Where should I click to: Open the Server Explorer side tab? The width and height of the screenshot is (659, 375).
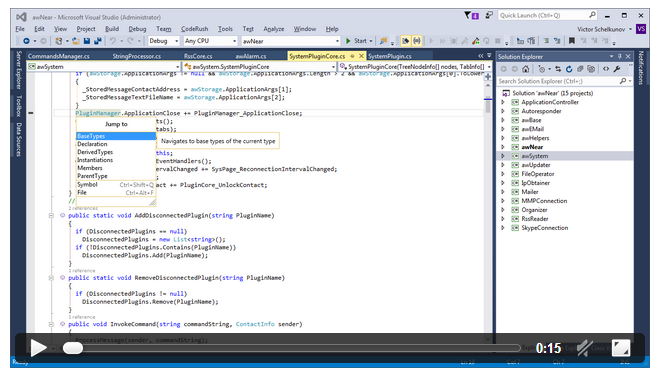(18, 70)
